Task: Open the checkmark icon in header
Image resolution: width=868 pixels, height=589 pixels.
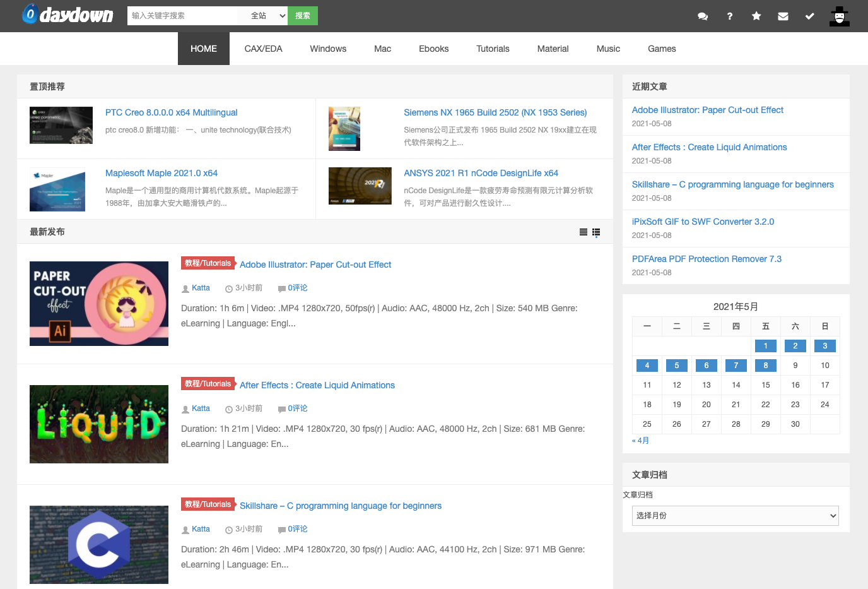Action: pyautogui.click(x=809, y=16)
